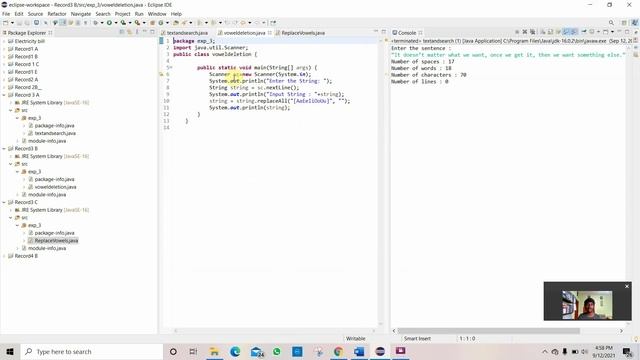Toggle Link with Editor in Package Explorer
This screenshot has height=360, width=640.
pyautogui.click(x=129, y=32)
